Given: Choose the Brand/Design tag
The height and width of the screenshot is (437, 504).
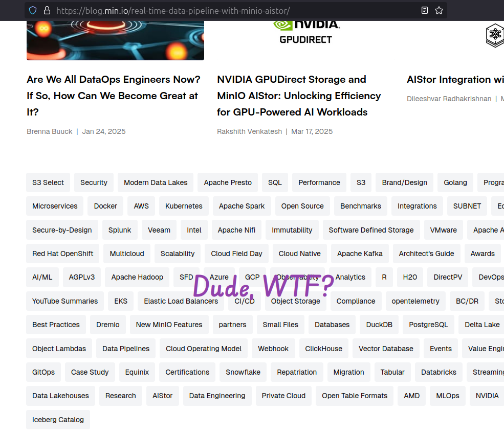Looking at the screenshot, I should click(x=404, y=182).
